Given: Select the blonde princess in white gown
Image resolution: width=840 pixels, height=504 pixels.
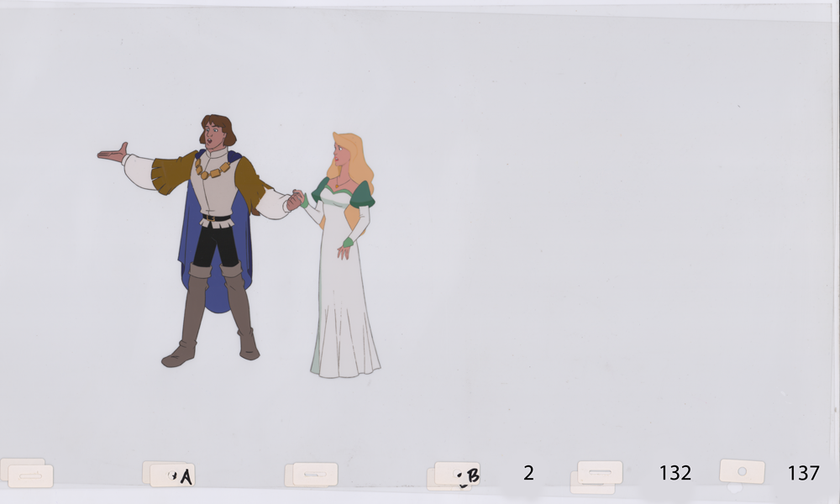Looking at the screenshot, I should (341, 255).
